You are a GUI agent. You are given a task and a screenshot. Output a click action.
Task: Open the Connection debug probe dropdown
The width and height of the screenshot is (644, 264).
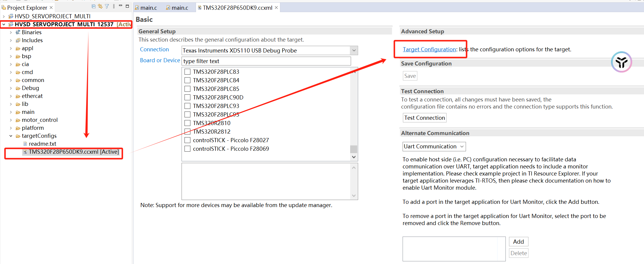click(x=354, y=50)
